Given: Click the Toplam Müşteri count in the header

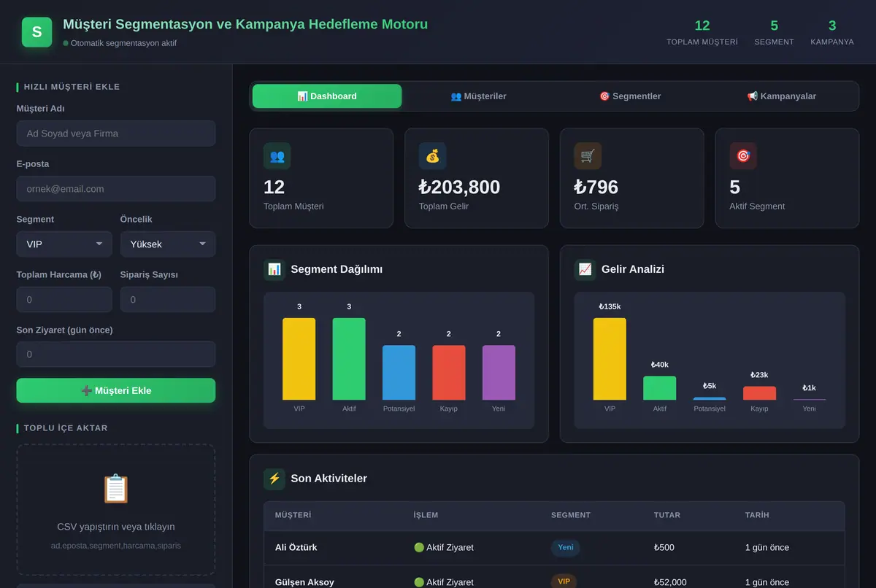Looking at the screenshot, I should pos(702,26).
